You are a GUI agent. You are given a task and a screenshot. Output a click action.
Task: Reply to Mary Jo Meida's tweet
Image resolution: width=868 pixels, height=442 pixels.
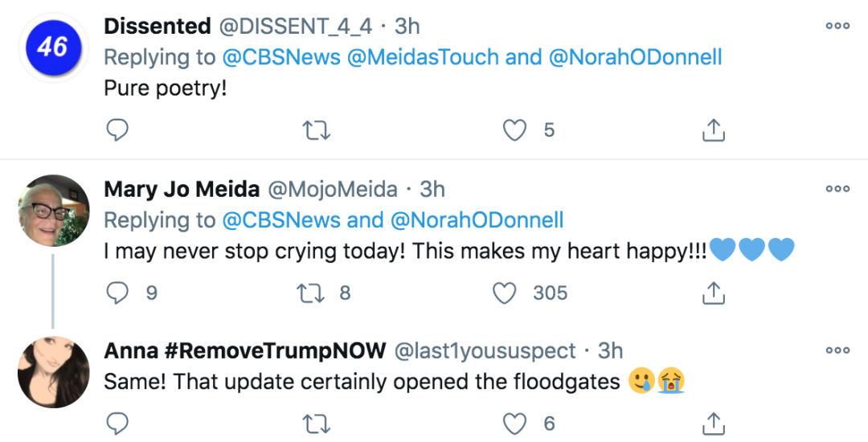pos(117,293)
